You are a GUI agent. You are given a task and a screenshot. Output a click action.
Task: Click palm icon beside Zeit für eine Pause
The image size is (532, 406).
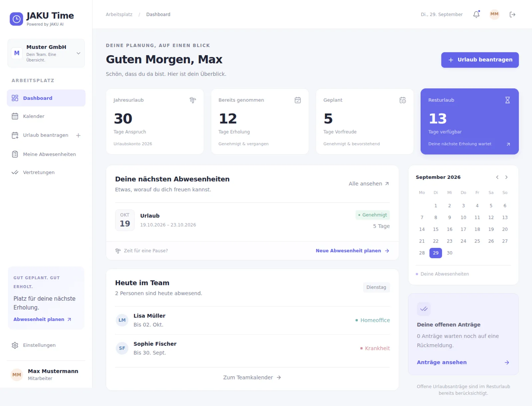coord(118,251)
